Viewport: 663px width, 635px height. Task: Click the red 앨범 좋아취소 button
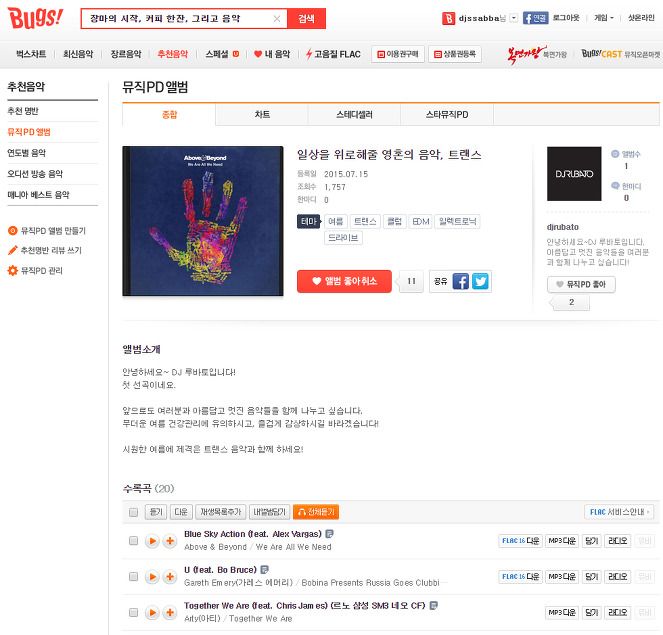pos(344,282)
